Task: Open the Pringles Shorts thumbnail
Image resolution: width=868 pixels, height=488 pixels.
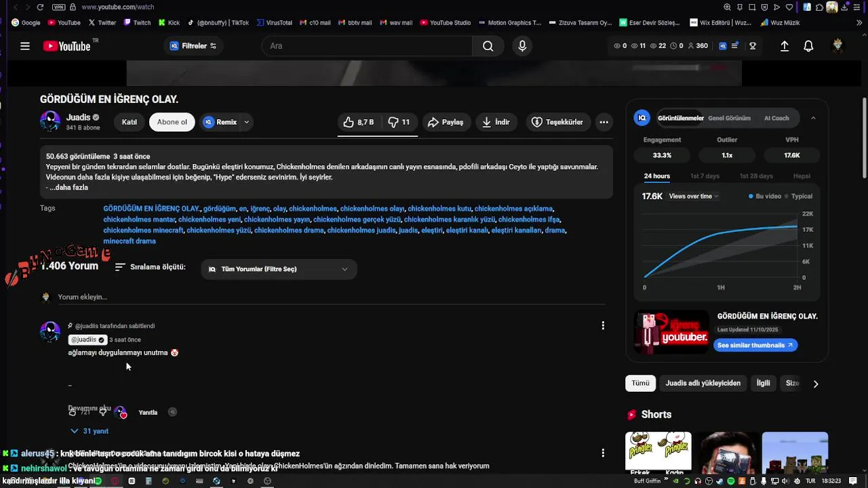Action: (658, 451)
